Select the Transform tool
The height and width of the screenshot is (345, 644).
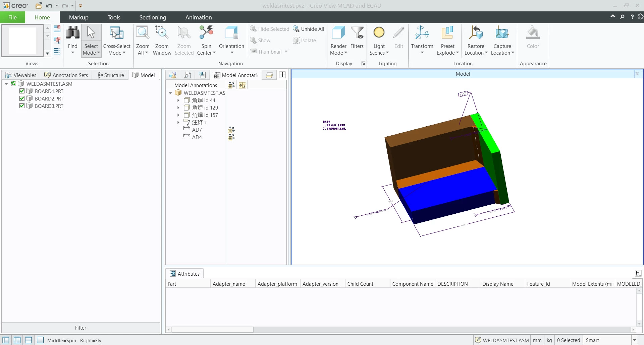point(422,40)
